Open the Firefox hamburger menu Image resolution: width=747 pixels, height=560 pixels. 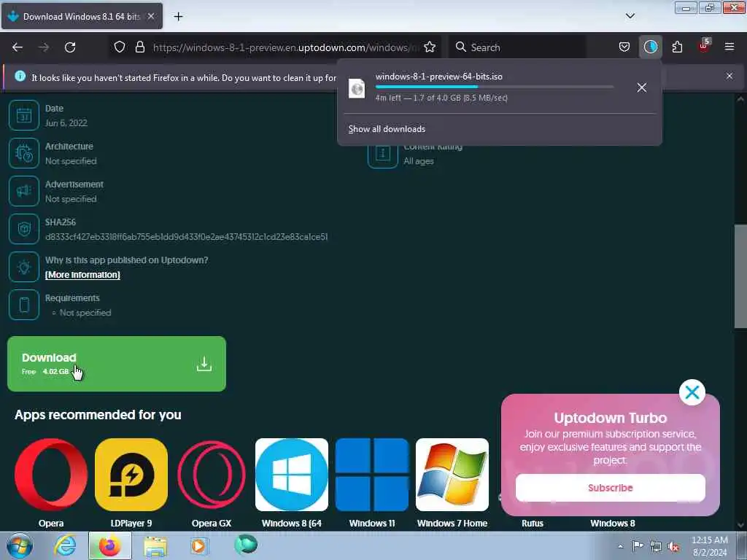coord(729,47)
